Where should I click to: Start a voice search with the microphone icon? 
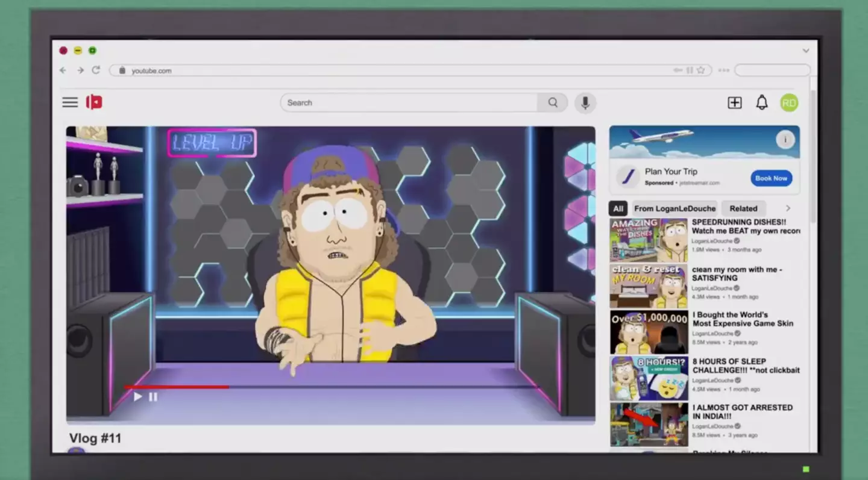point(584,102)
